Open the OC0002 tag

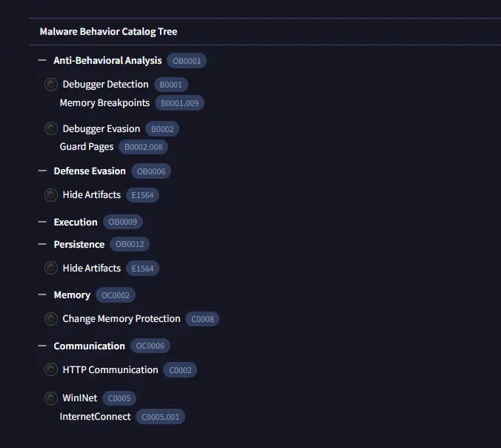116,295
